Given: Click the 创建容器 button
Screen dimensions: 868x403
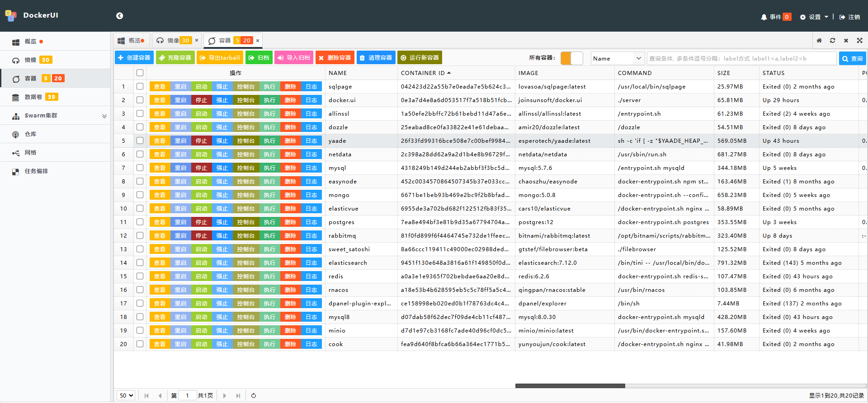Looking at the screenshot, I should [134, 58].
